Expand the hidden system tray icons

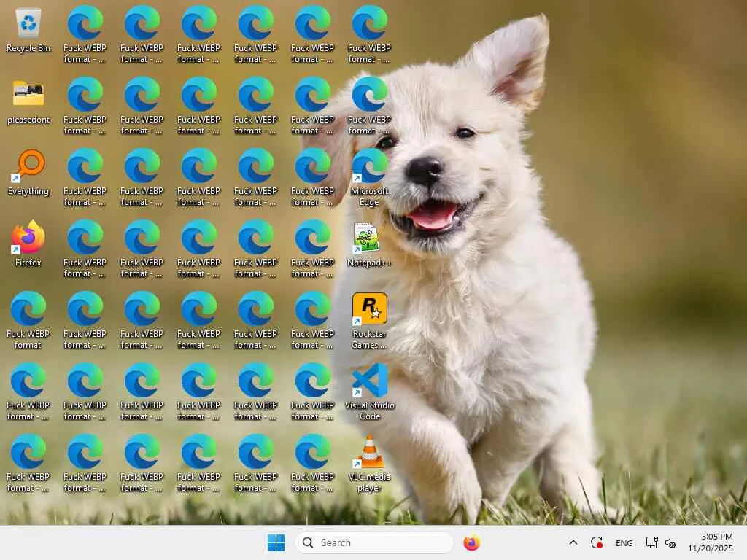tap(573, 542)
